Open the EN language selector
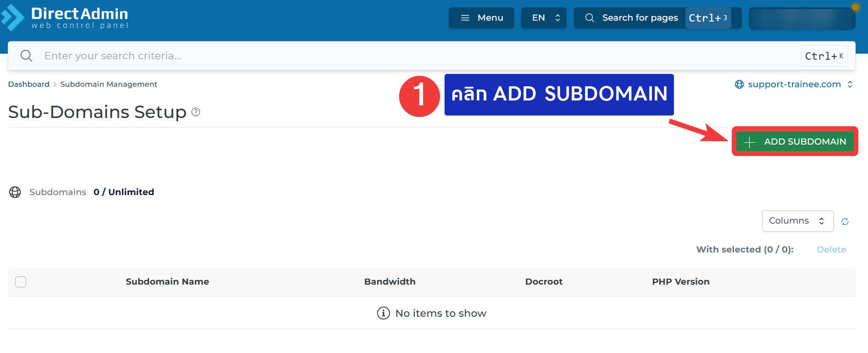868x353 pixels. point(544,18)
